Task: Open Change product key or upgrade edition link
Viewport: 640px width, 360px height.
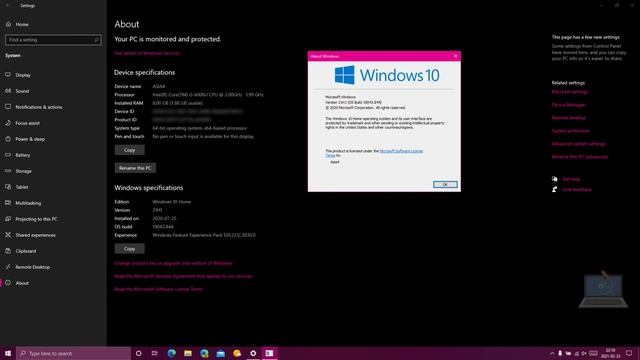Action: pos(173,263)
